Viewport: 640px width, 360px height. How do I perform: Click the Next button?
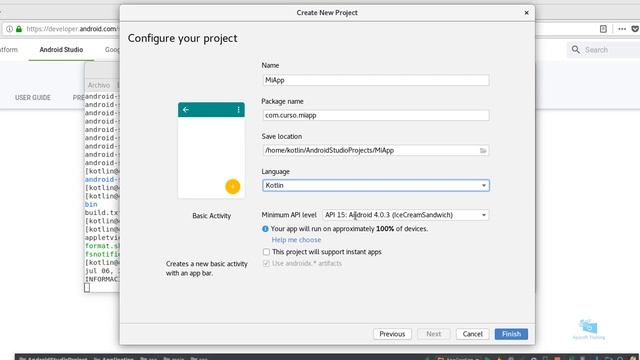[433, 334]
